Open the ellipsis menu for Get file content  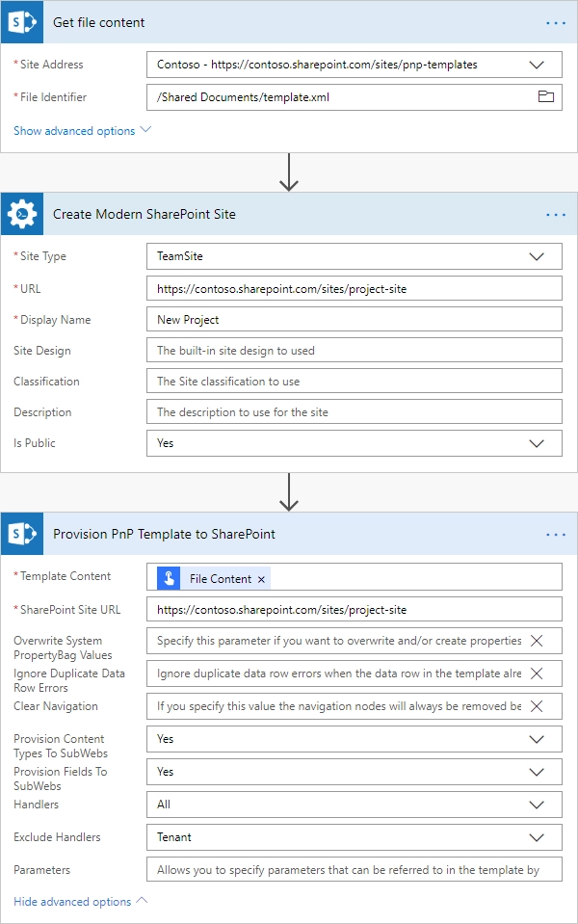tap(556, 23)
